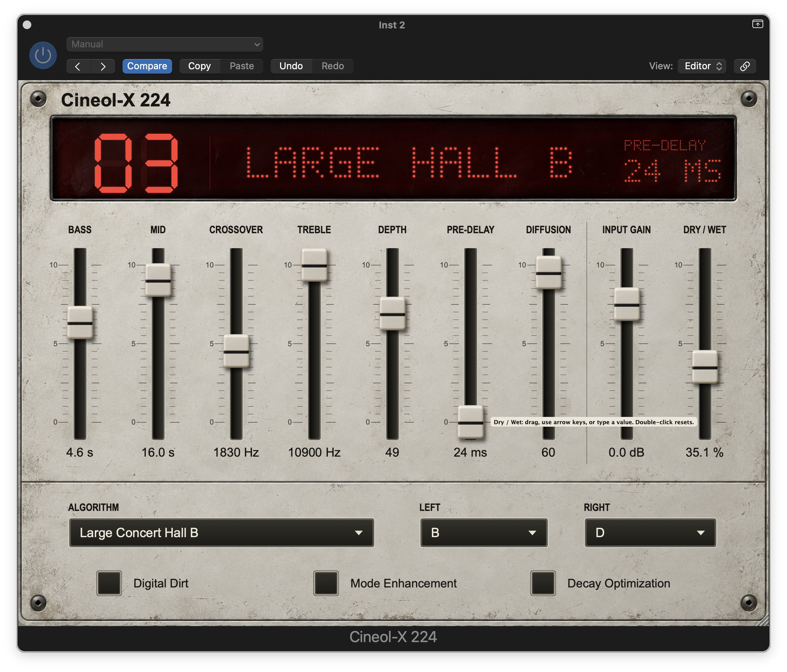Click the Redo button

[x=333, y=66]
